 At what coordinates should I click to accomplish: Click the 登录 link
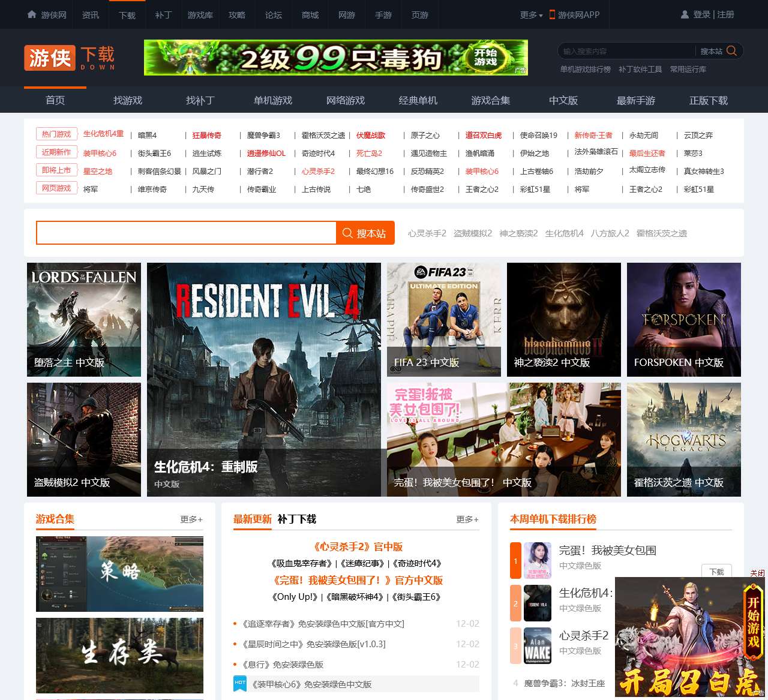point(701,14)
